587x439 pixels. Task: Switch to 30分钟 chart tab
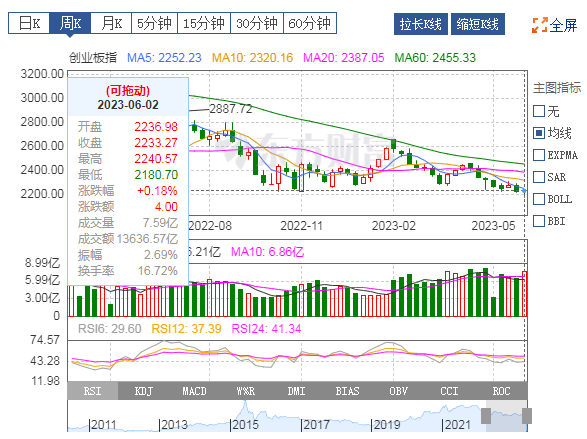click(x=257, y=23)
